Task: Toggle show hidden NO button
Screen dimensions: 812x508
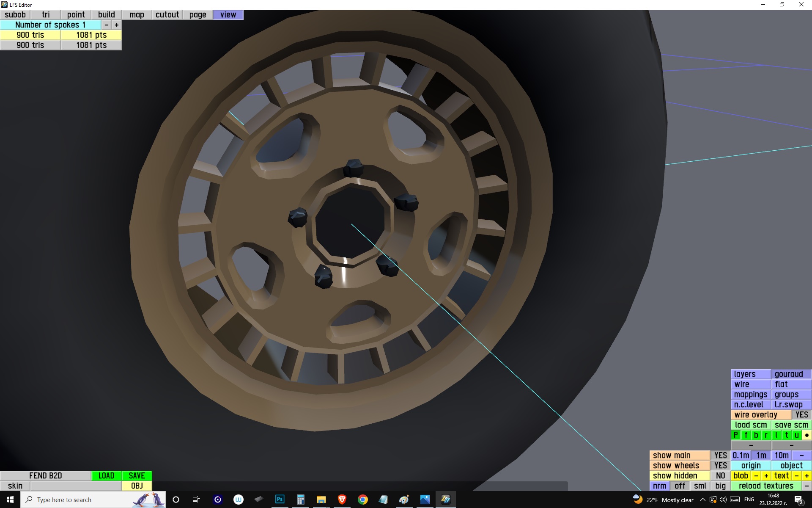Action: 720,476
